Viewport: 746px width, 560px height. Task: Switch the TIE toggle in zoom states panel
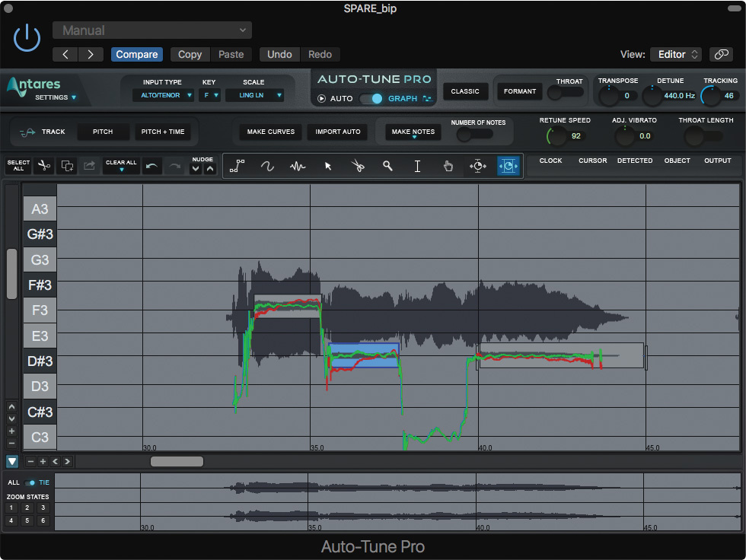30,482
